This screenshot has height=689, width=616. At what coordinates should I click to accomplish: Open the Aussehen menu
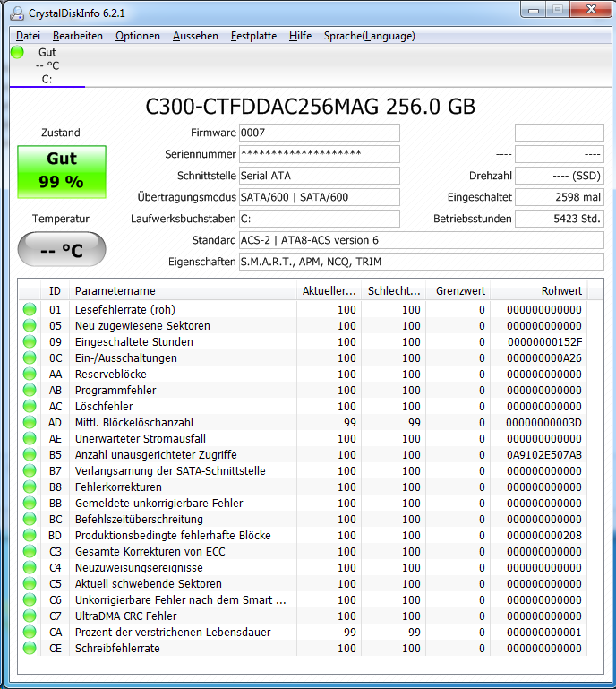(195, 36)
